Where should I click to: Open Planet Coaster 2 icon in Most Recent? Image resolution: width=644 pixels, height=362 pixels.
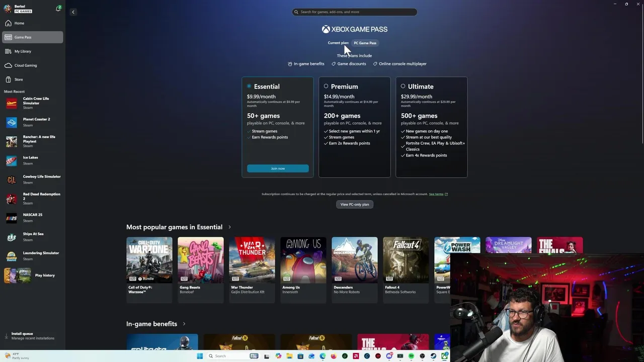pos(12,122)
